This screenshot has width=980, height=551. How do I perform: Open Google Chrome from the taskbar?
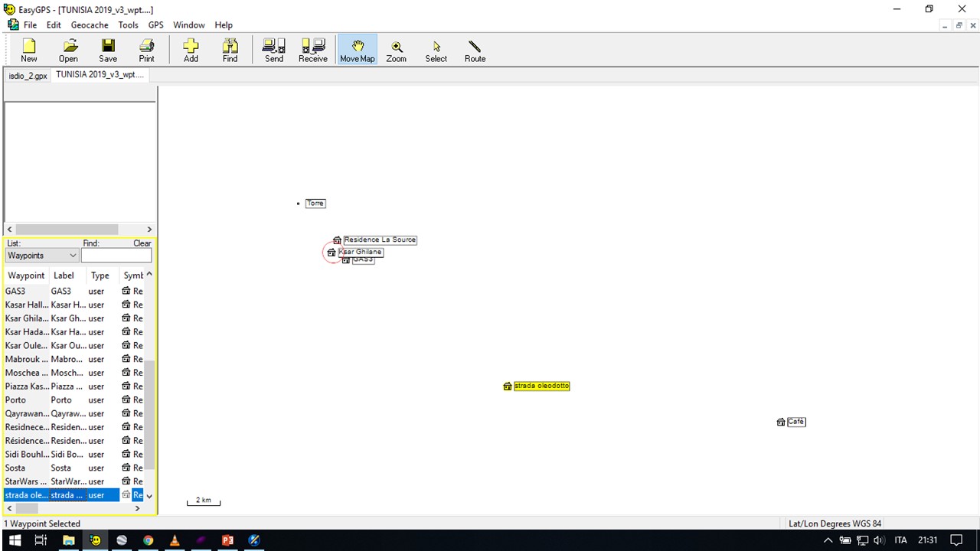click(x=148, y=541)
